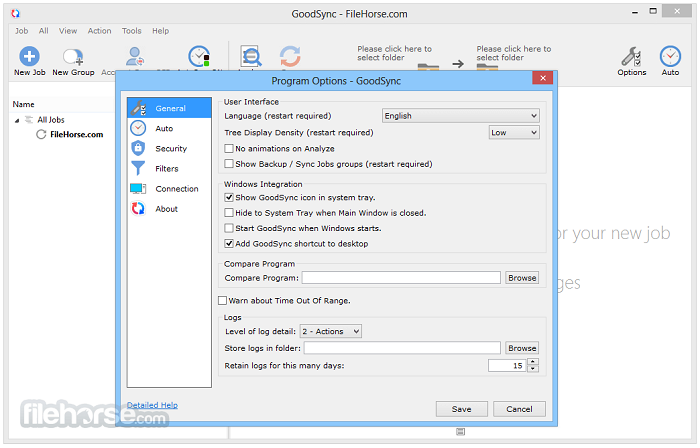700x448 pixels.
Task: Enable Hide to System Tray when closed
Action: [x=229, y=213]
